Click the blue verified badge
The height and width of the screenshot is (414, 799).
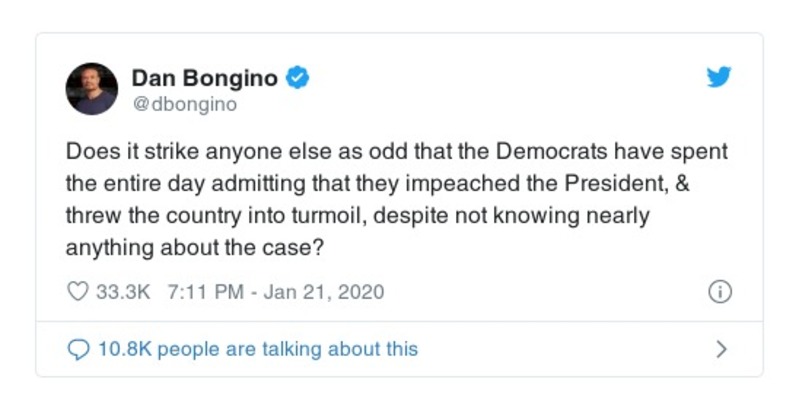point(298,77)
